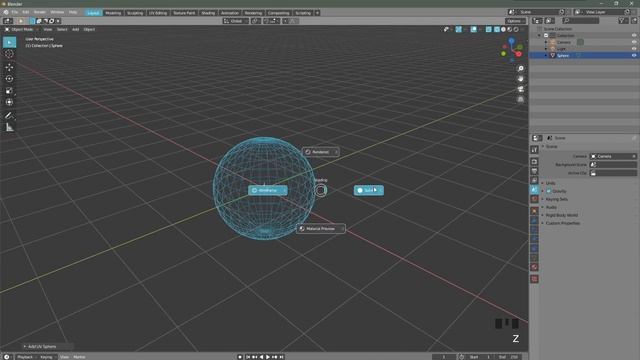Switch to the UV Editing workspace tab

(x=158, y=13)
